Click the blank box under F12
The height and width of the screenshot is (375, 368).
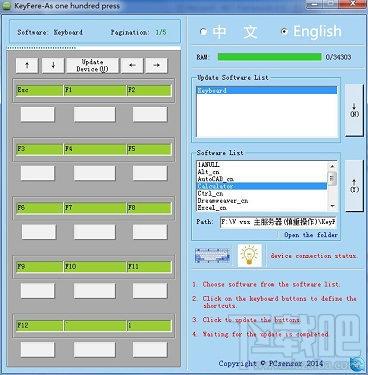tap(37, 350)
